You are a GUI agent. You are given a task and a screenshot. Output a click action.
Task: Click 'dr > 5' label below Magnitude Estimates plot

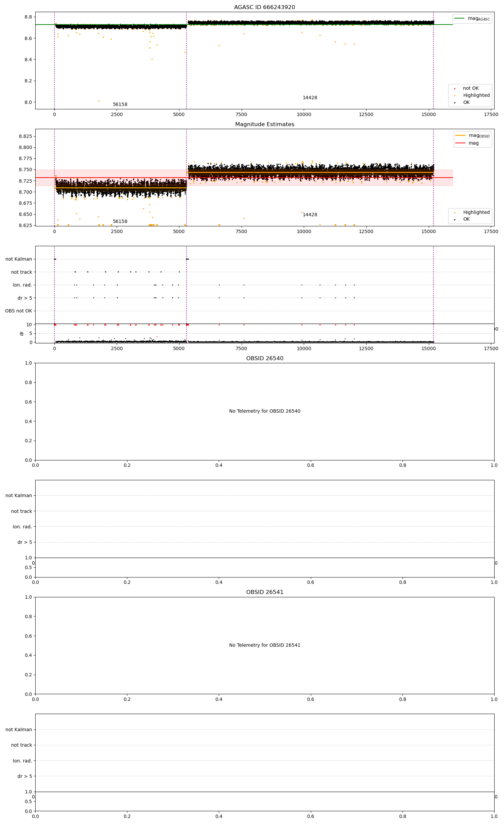(x=25, y=298)
